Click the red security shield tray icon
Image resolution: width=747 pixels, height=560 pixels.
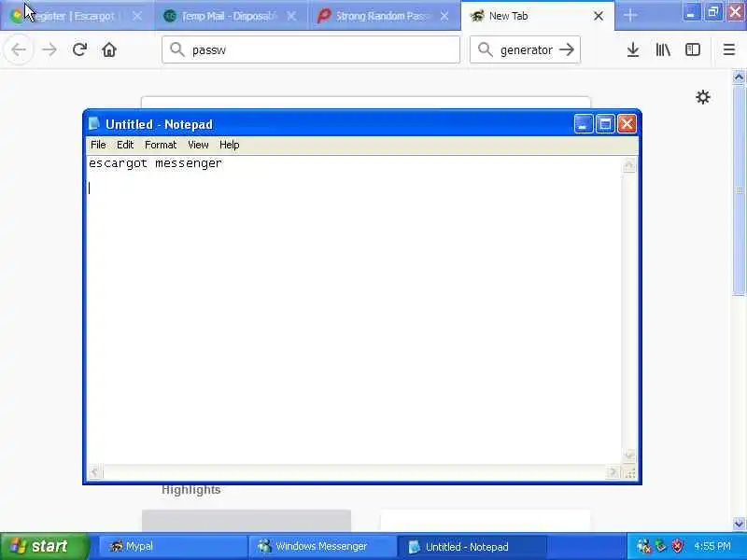coord(677,546)
